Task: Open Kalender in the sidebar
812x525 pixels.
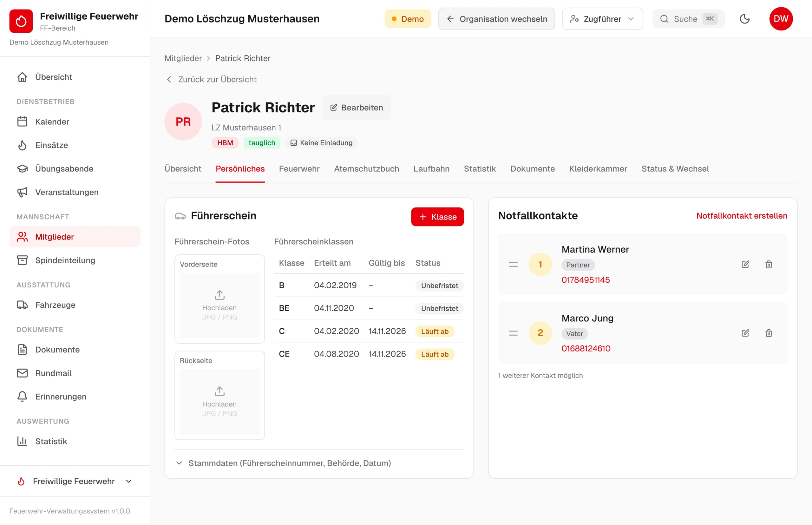Action: click(x=75, y=122)
